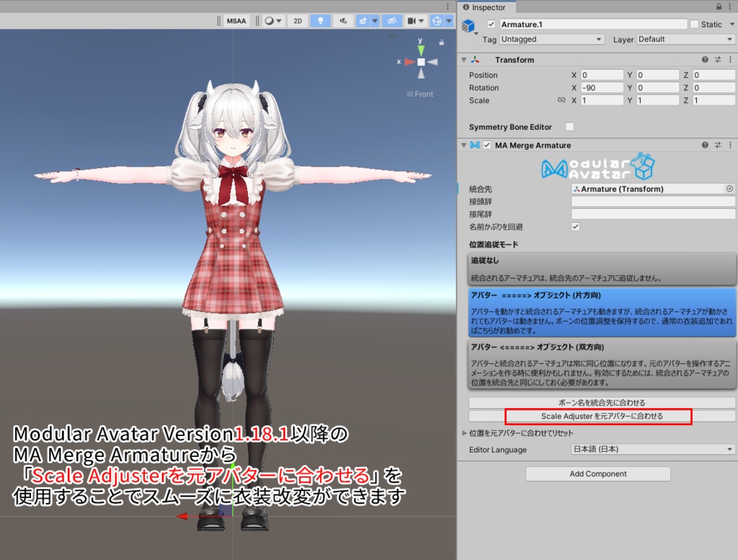Screen dimensions: 738x560
Task: Disable the MA Merge Armature component checkbox
Action: pyautogui.click(x=487, y=146)
